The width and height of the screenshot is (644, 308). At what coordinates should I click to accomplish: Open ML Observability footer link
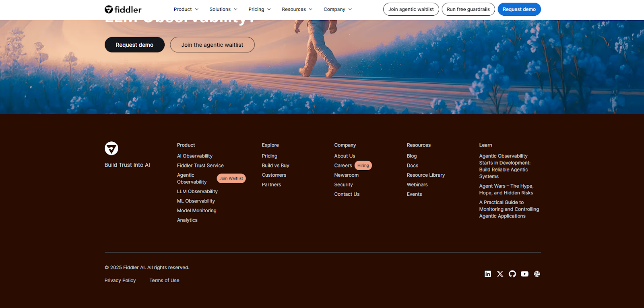click(196, 201)
